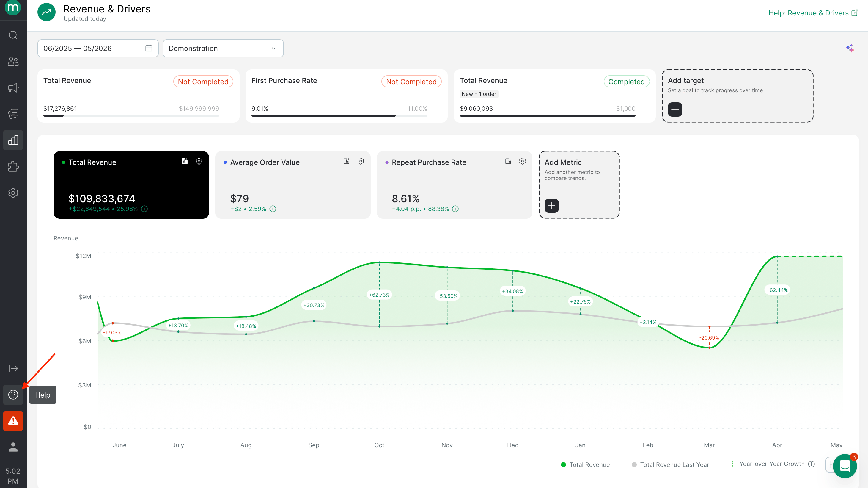Open the messages newspaper icon in sidebar

pyautogui.click(x=13, y=114)
